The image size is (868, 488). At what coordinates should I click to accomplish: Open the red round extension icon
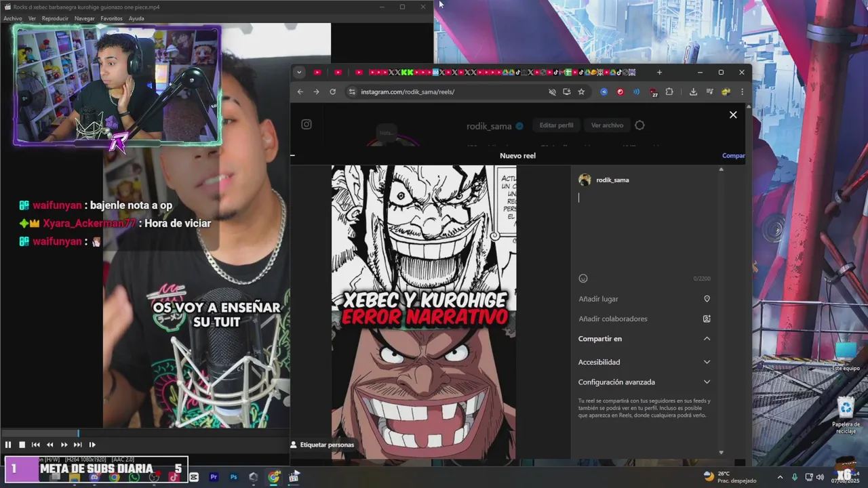coord(620,91)
